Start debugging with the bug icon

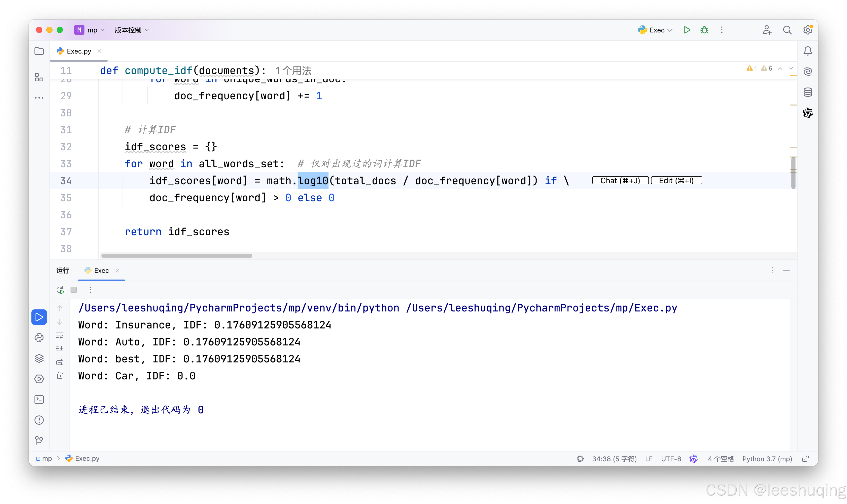[704, 30]
